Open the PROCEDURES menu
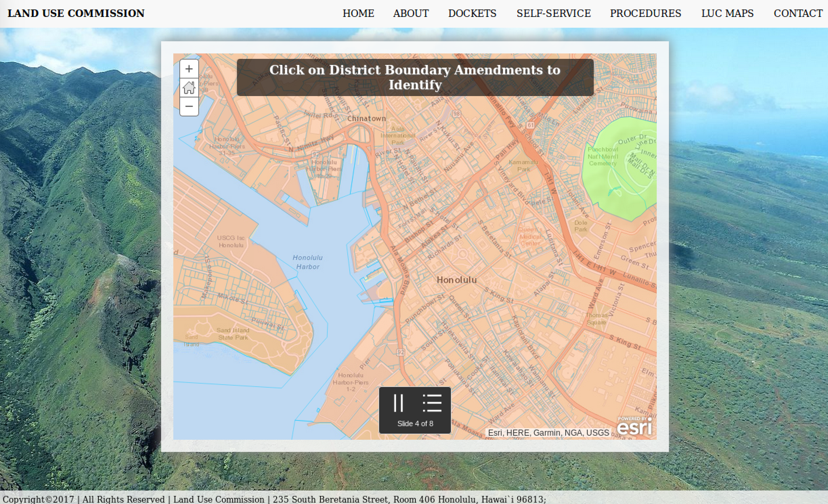Image resolution: width=828 pixels, height=504 pixels. [x=645, y=14]
